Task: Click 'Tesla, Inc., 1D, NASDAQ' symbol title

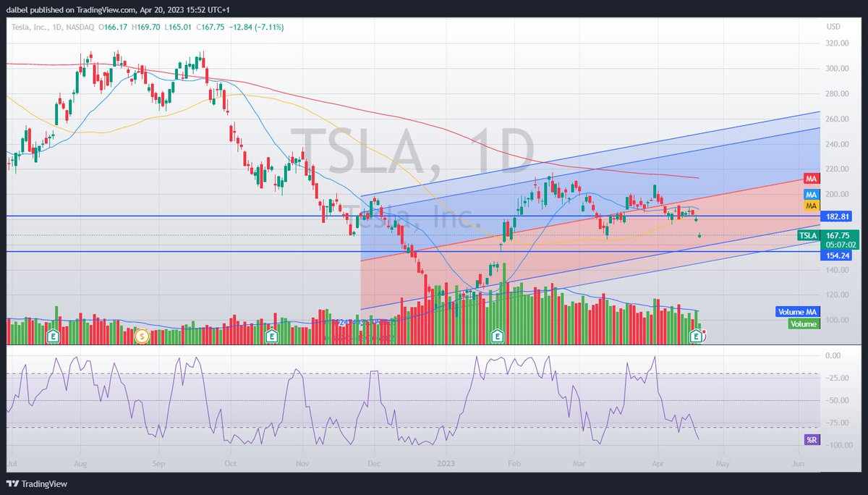Action: coord(52,27)
